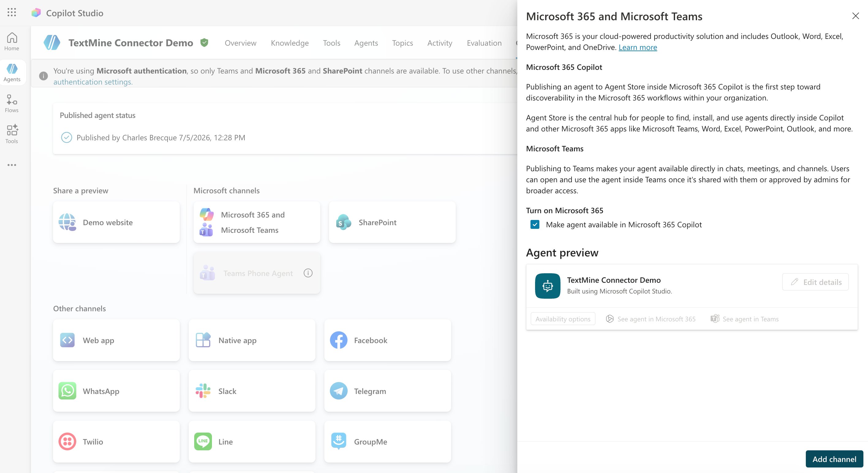Image resolution: width=868 pixels, height=473 pixels.
Task: Choose the Facebook channel tile
Action: 387,340
